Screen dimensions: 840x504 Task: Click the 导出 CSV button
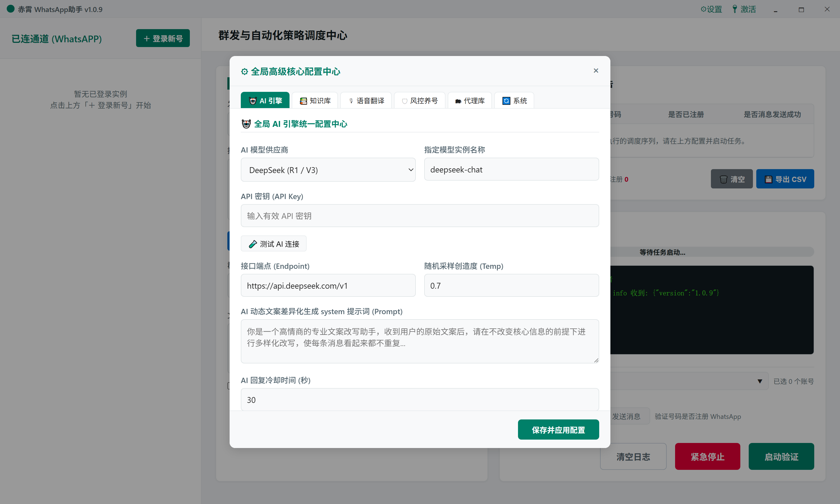coord(785,179)
